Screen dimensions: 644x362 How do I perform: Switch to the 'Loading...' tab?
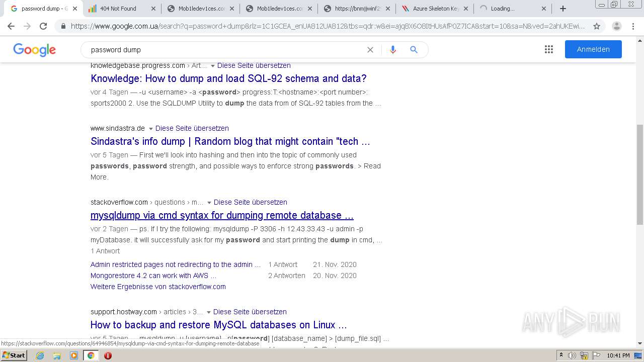pos(513,9)
